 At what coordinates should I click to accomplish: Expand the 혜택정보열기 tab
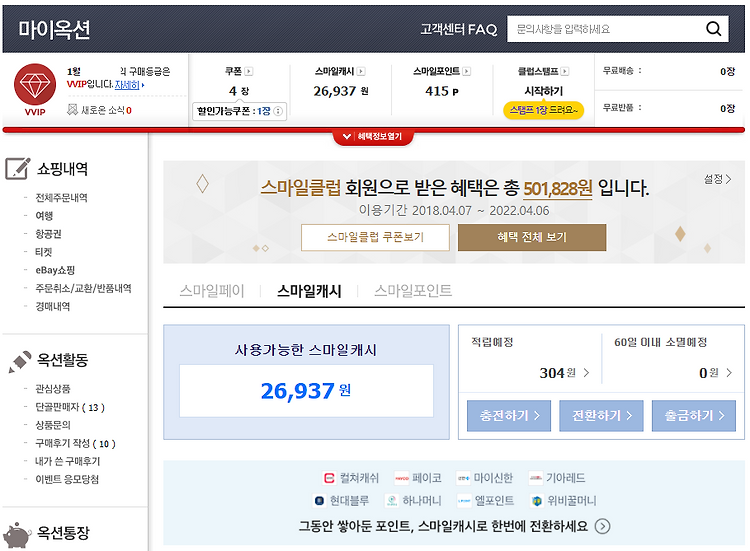373,137
